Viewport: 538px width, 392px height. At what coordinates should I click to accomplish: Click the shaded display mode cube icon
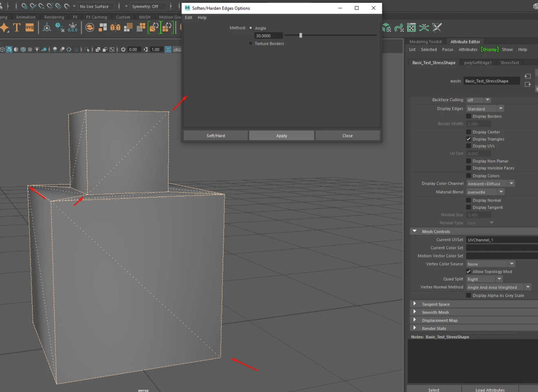coord(9,49)
